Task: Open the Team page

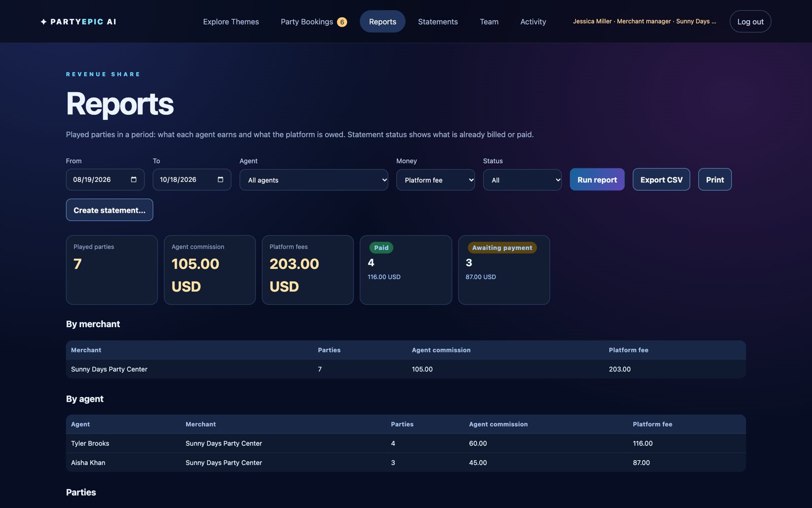Action: point(489,22)
